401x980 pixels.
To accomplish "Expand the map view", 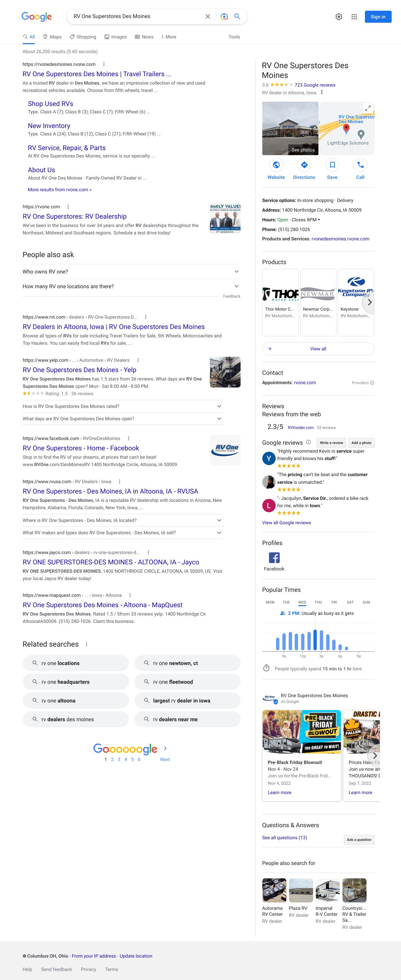I will point(368,108).
